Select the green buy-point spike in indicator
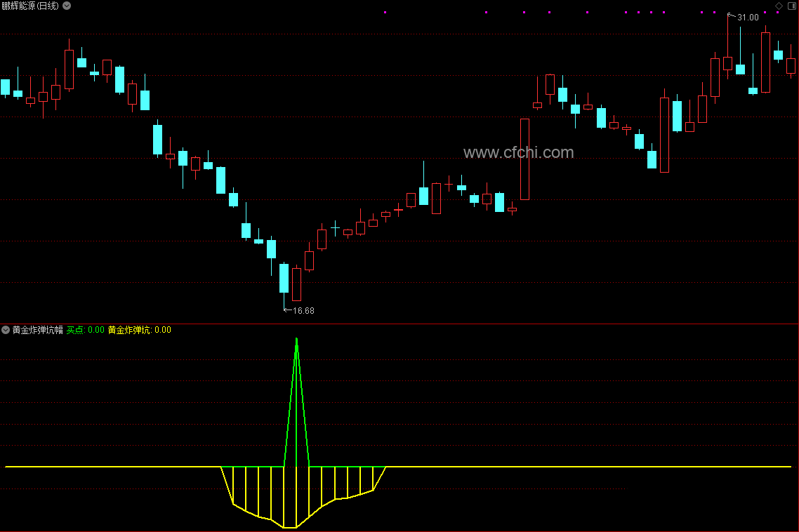The width and height of the screenshot is (799, 532). (x=296, y=403)
